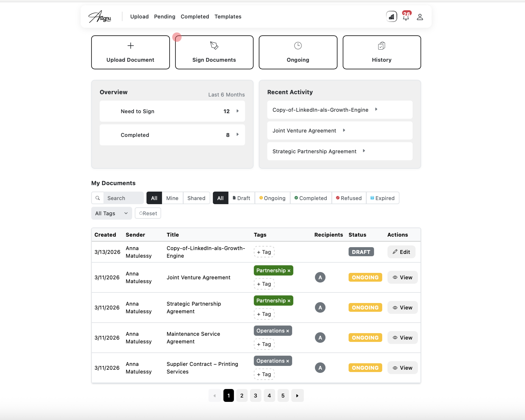
Task: Filter documents by Mine
Action: click(172, 198)
